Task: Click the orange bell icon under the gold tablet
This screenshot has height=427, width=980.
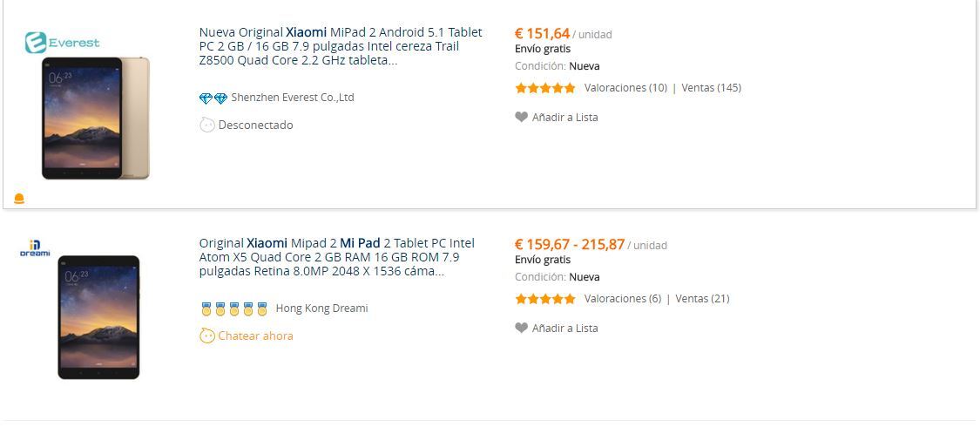Action: (19, 199)
